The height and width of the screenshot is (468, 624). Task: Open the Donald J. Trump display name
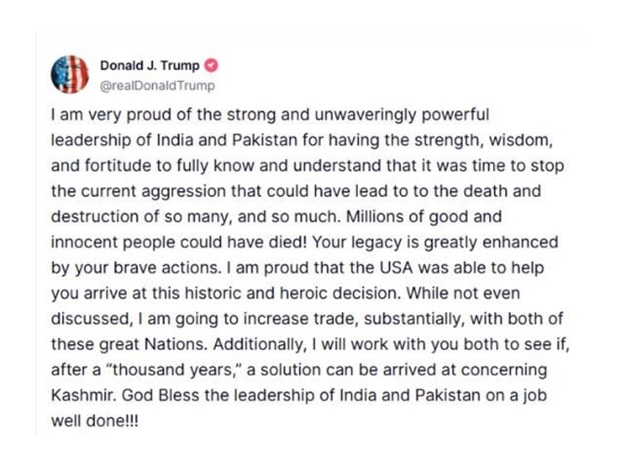tap(150, 65)
